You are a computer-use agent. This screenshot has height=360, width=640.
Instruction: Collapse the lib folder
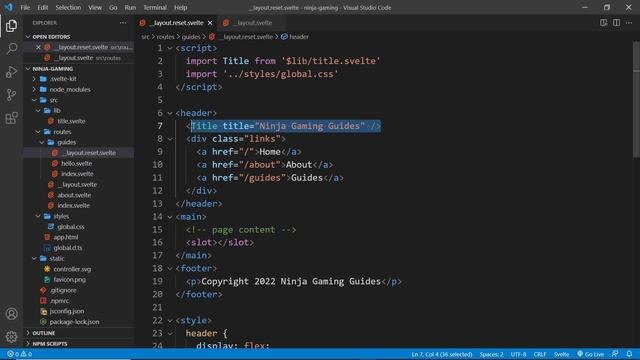[x=38, y=111]
